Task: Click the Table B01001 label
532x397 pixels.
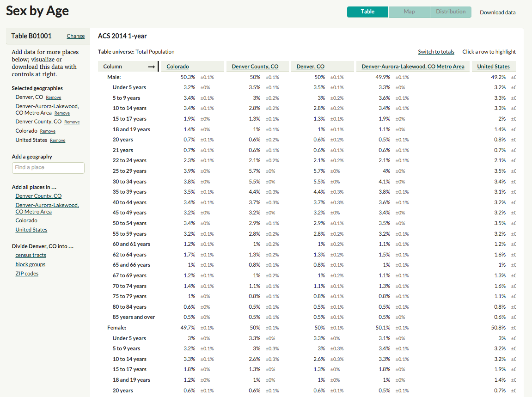Action: pyautogui.click(x=31, y=36)
